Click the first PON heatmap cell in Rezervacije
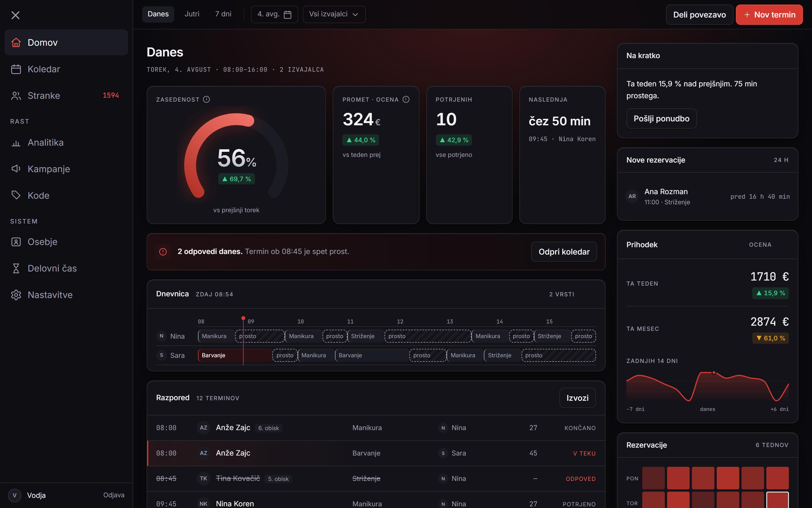The image size is (812, 508). [x=653, y=478]
